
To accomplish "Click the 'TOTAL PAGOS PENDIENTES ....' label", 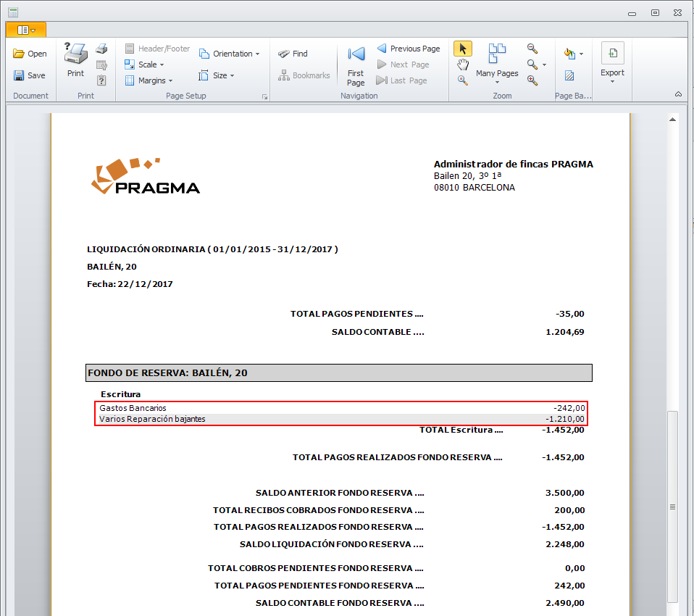I will click(356, 314).
